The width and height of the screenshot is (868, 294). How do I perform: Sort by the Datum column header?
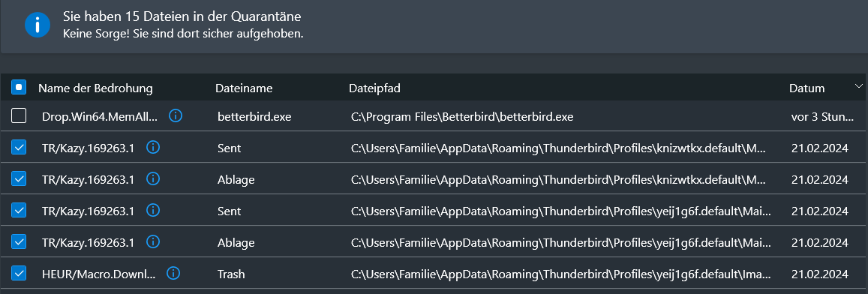(x=806, y=88)
